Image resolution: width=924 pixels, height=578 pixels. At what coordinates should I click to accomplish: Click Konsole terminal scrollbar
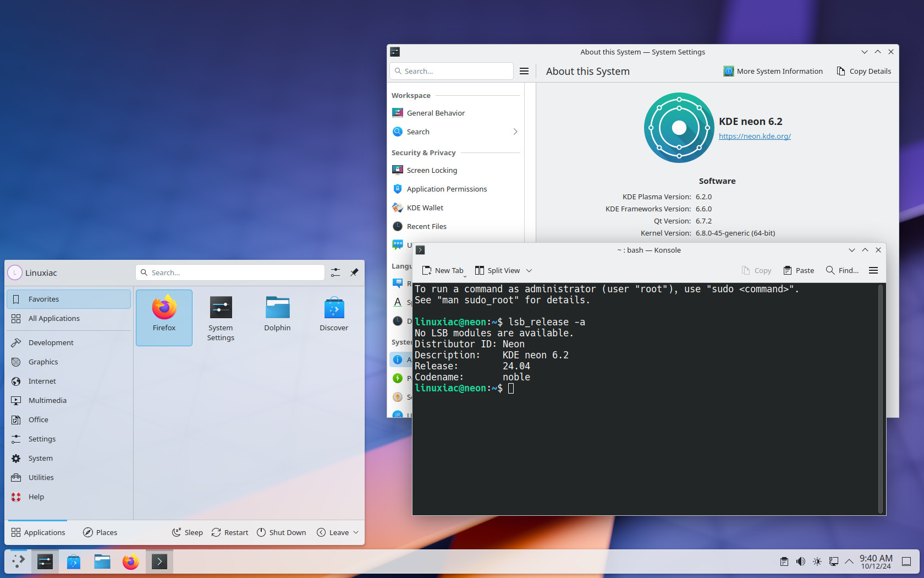pyautogui.click(x=881, y=399)
